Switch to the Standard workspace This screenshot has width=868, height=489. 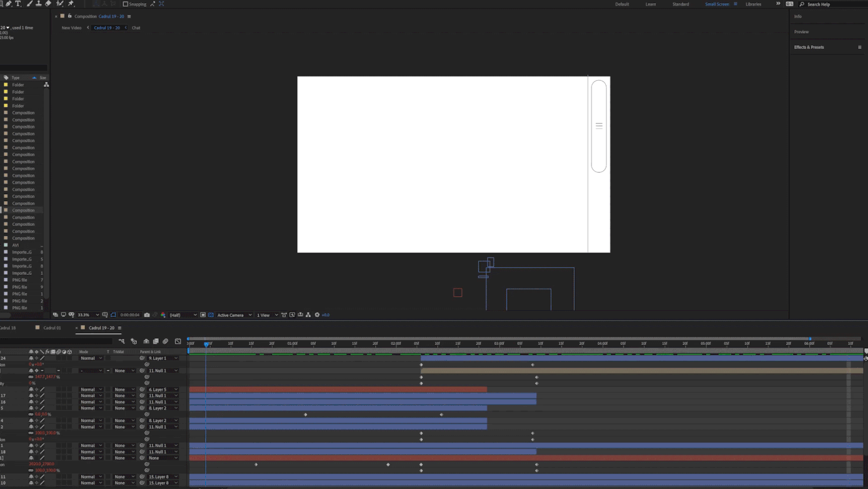tap(680, 4)
